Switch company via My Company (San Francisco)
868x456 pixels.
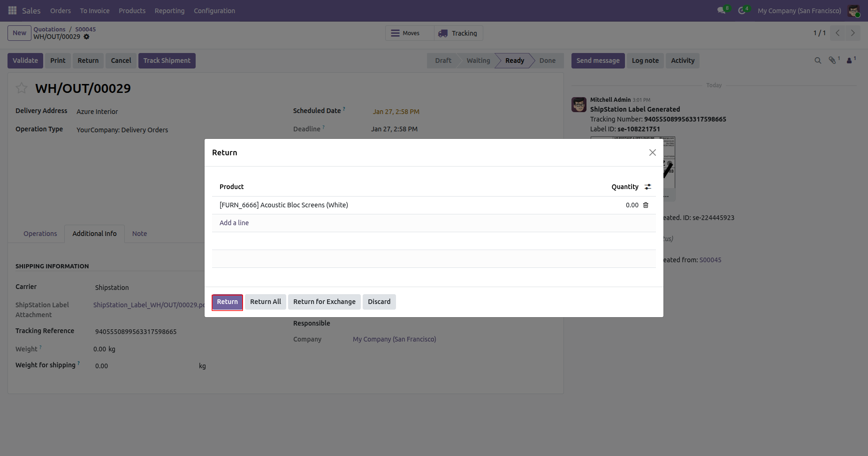coord(799,10)
